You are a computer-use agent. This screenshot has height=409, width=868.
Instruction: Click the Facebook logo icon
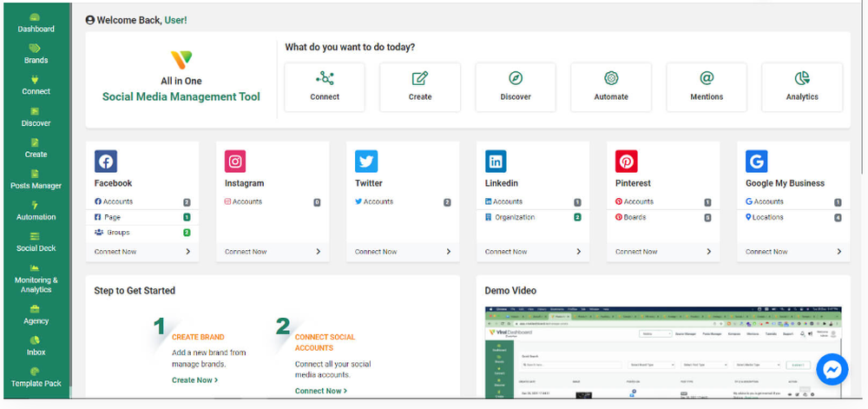[x=106, y=162]
